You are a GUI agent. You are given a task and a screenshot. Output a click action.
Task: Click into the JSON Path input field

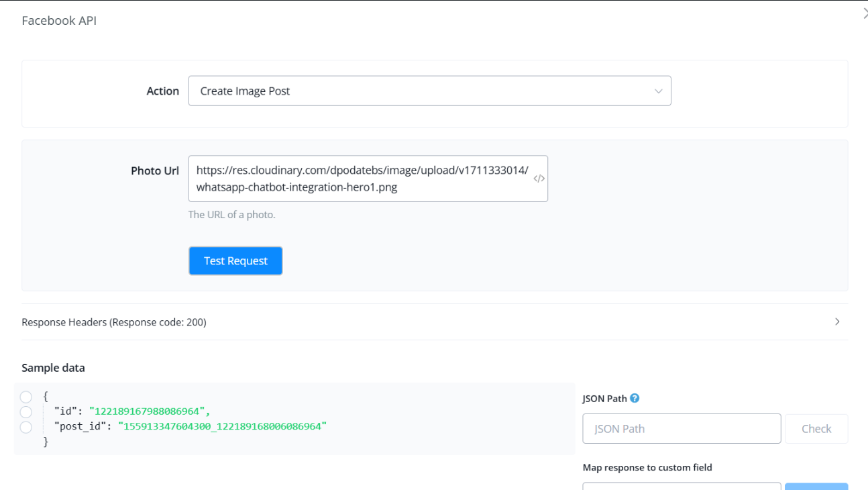pos(682,429)
